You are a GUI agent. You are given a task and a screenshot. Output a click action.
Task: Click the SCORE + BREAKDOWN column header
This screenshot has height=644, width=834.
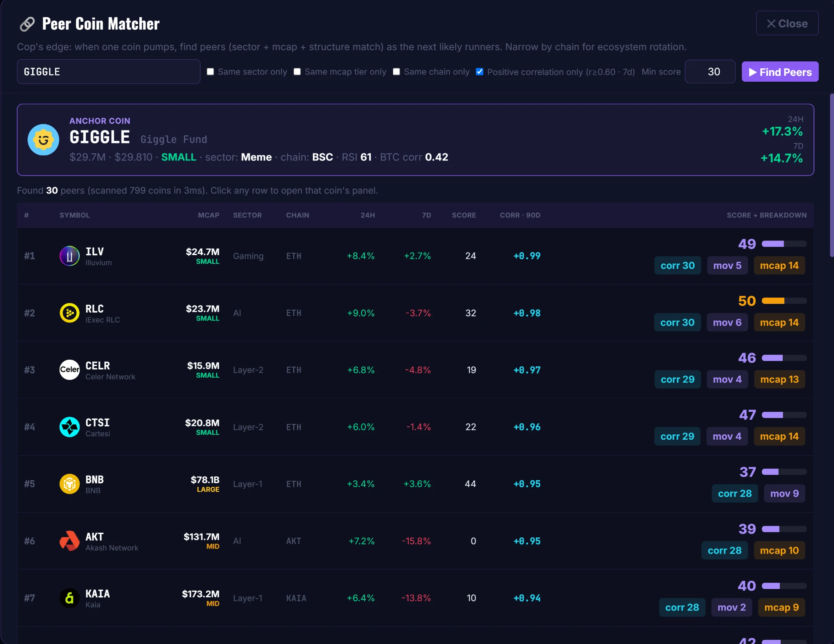[x=766, y=215]
